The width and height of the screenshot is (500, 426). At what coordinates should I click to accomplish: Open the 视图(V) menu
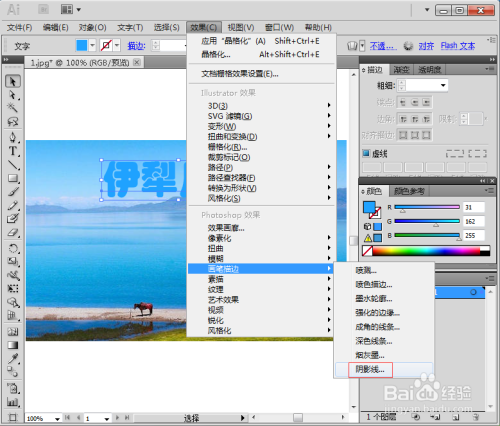click(241, 27)
